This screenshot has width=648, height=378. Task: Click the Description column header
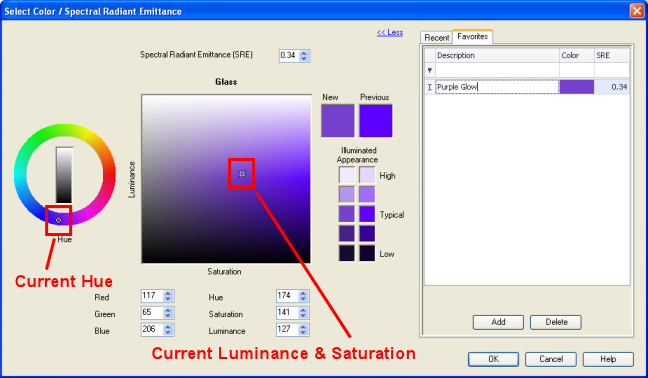click(x=497, y=55)
